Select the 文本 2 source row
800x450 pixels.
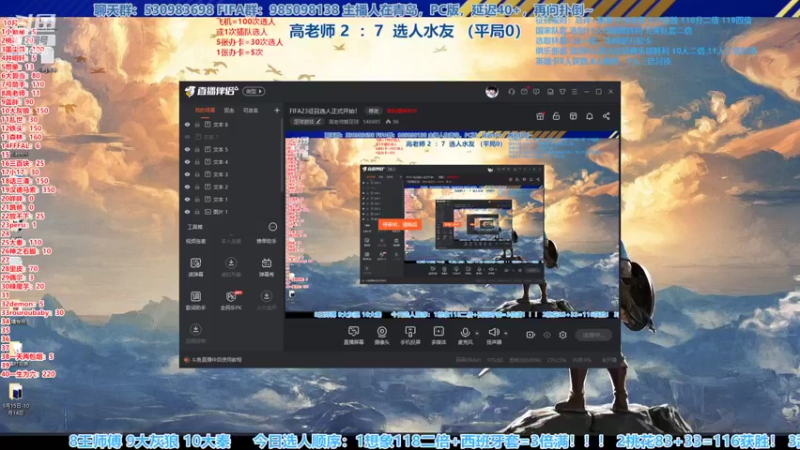[x=232, y=187]
